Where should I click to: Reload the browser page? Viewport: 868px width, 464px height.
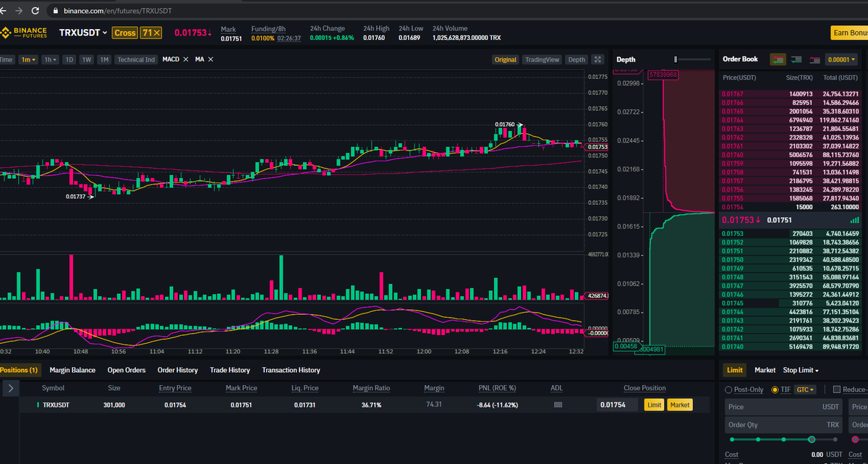(x=35, y=11)
